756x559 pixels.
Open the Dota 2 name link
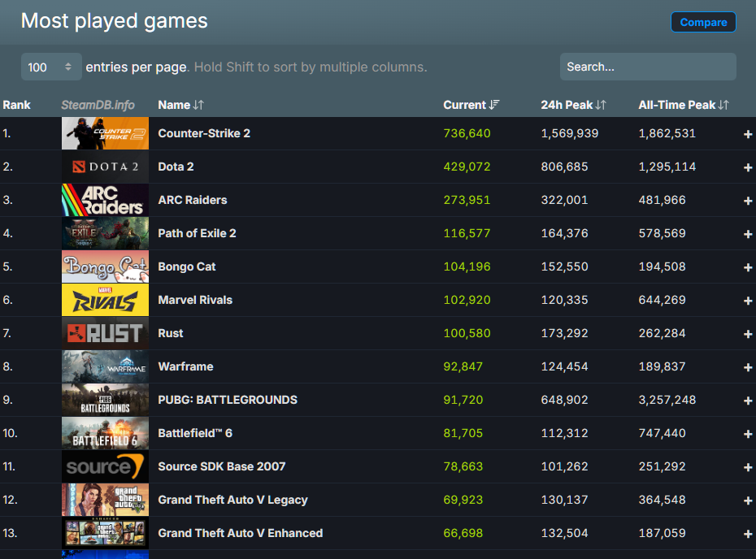click(176, 167)
